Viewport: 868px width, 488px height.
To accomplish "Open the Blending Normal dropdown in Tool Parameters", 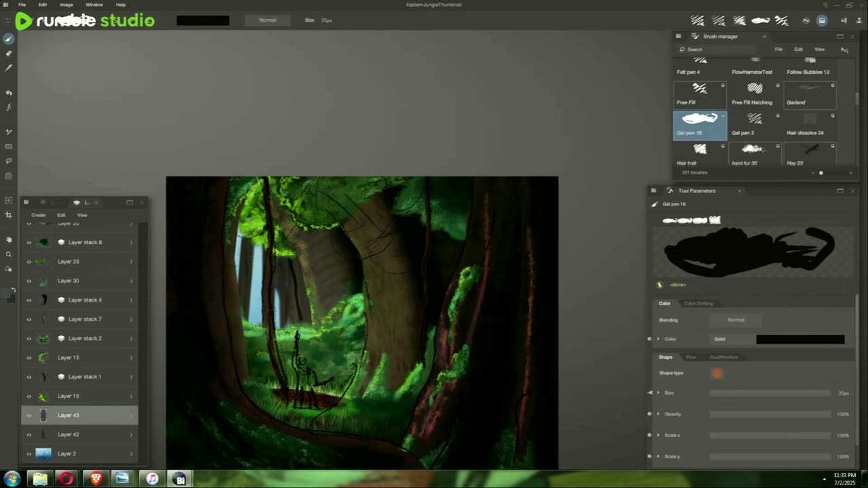I will click(x=736, y=320).
